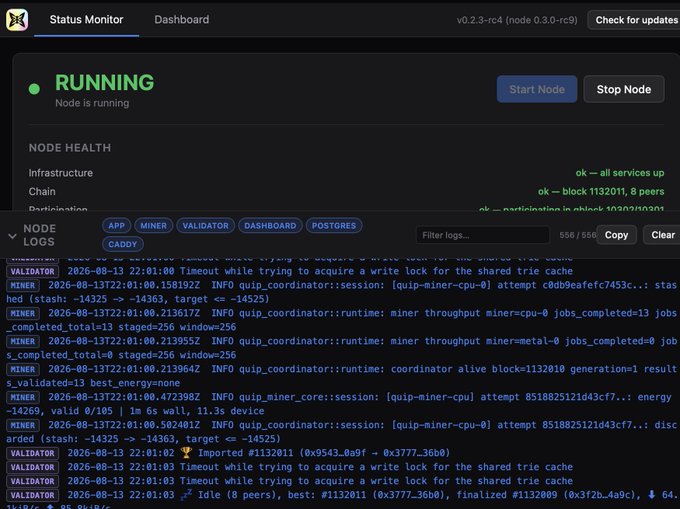This screenshot has width=680, height=509.
Task: Click the 'coordinator alive block=1132010' log line
Action: click(341, 376)
